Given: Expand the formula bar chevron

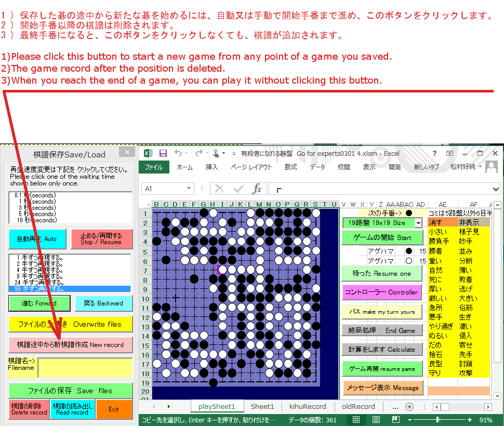Looking at the screenshot, I should (x=496, y=189).
